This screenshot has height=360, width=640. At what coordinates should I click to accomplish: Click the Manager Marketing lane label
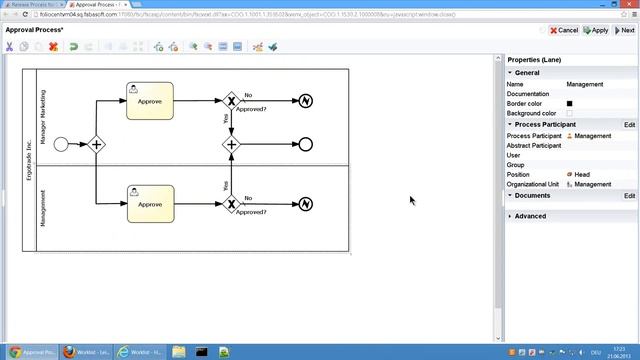[43, 117]
